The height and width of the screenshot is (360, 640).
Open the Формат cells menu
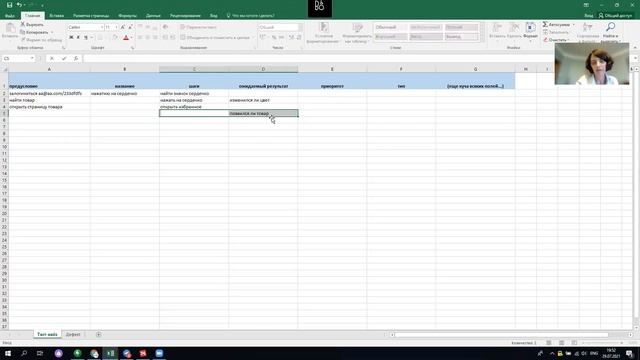click(530, 31)
